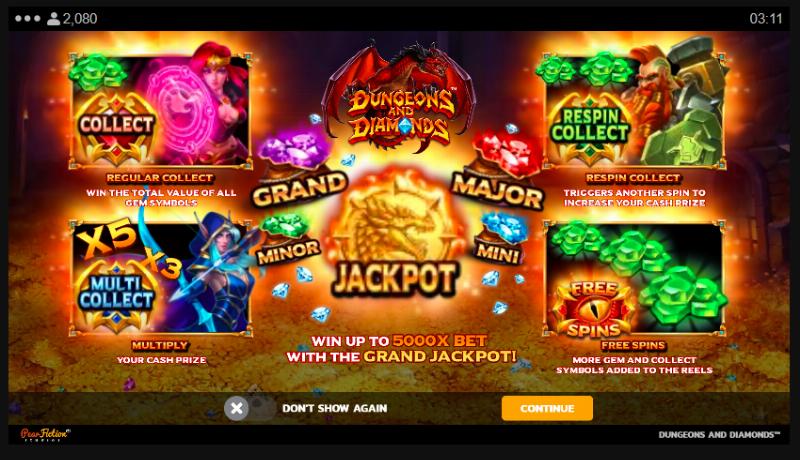Select the Free Spins feature image
This screenshot has width=800, height=460.
tap(634, 279)
